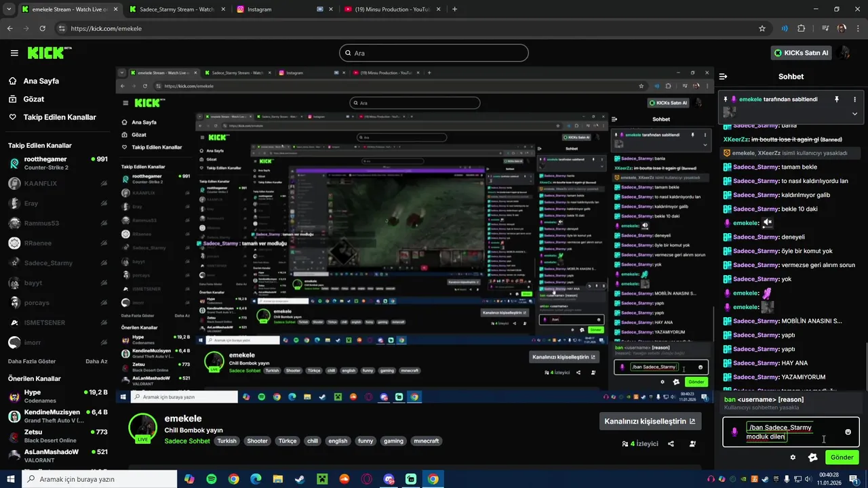
Task: Open Microsoft Edge from the taskbar
Action: click(256, 479)
